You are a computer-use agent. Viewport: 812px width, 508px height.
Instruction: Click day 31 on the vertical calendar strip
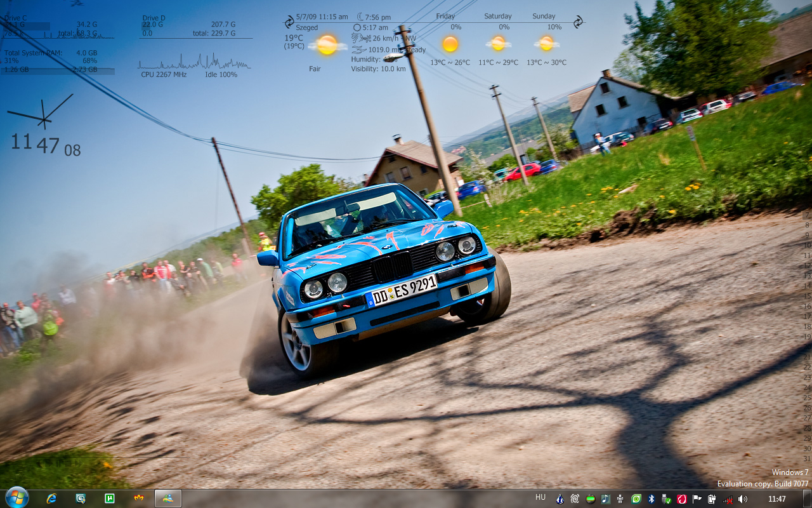click(x=807, y=458)
